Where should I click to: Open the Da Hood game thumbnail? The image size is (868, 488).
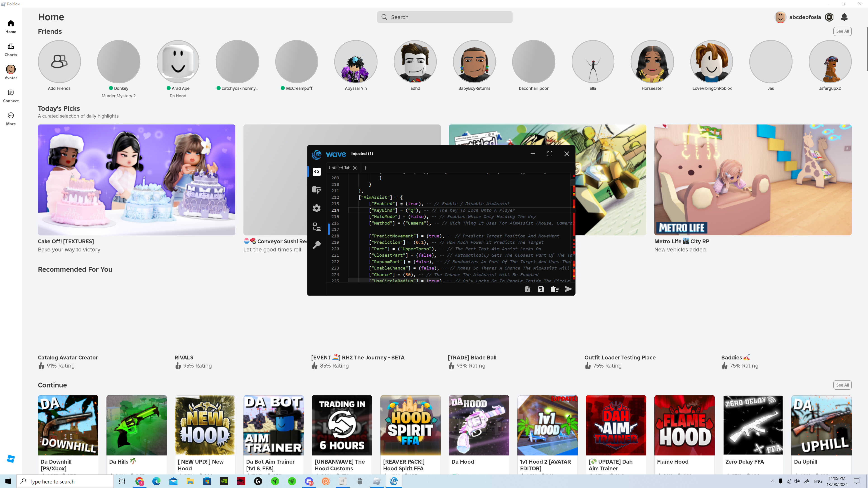tap(479, 425)
